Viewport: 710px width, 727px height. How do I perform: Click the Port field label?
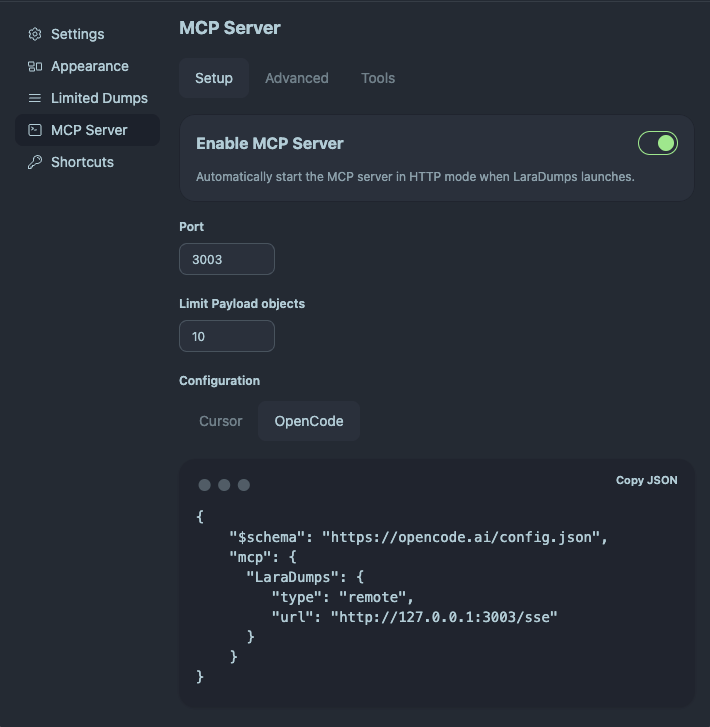point(192,227)
